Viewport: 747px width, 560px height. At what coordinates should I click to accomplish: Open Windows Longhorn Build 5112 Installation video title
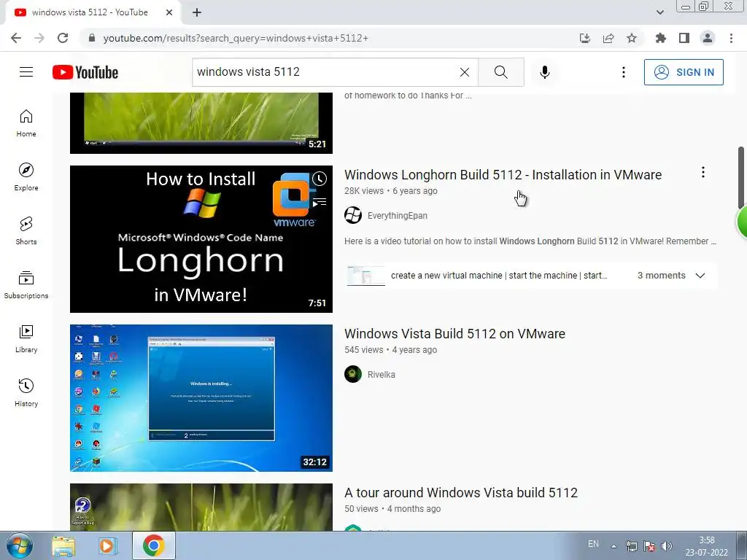[503, 175]
